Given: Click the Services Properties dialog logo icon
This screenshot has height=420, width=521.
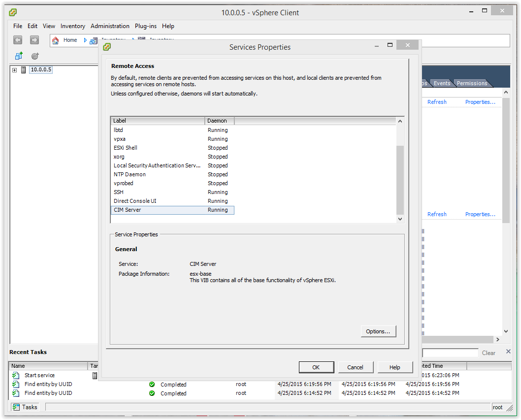Looking at the screenshot, I should [107, 47].
